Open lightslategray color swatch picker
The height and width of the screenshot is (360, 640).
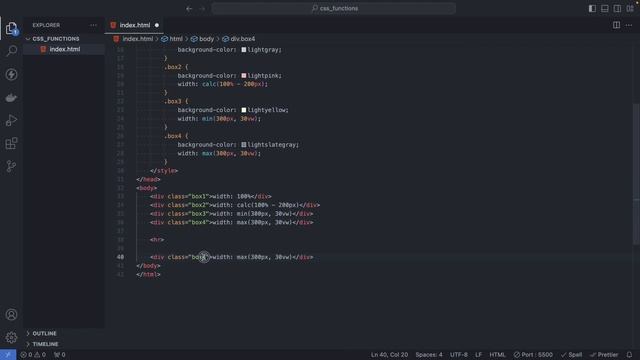click(x=244, y=144)
